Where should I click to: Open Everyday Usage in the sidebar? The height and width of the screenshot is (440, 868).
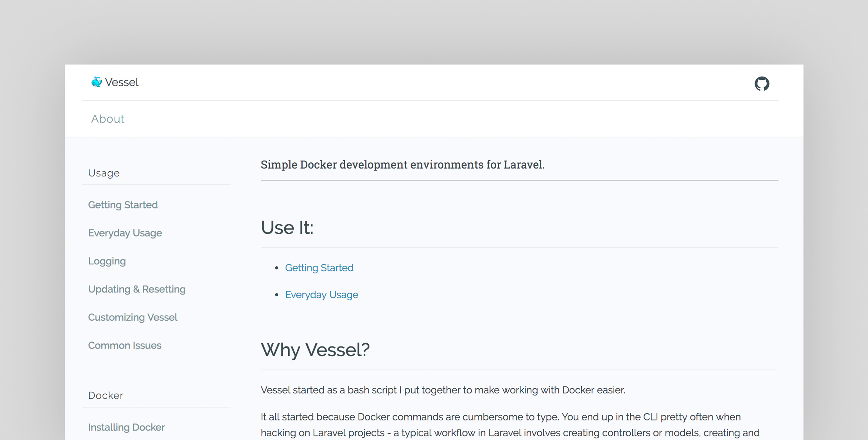[125, 233]
